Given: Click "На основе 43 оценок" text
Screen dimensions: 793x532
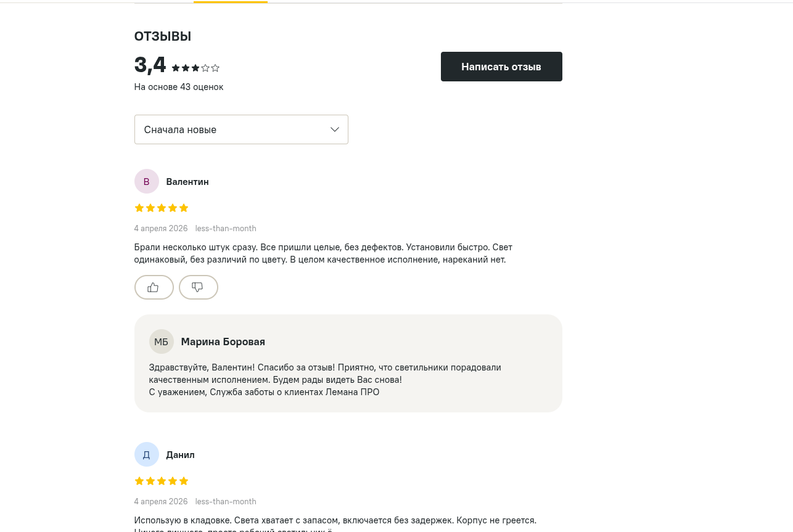Looking at the screenshot, I should [x=179, y=87].
